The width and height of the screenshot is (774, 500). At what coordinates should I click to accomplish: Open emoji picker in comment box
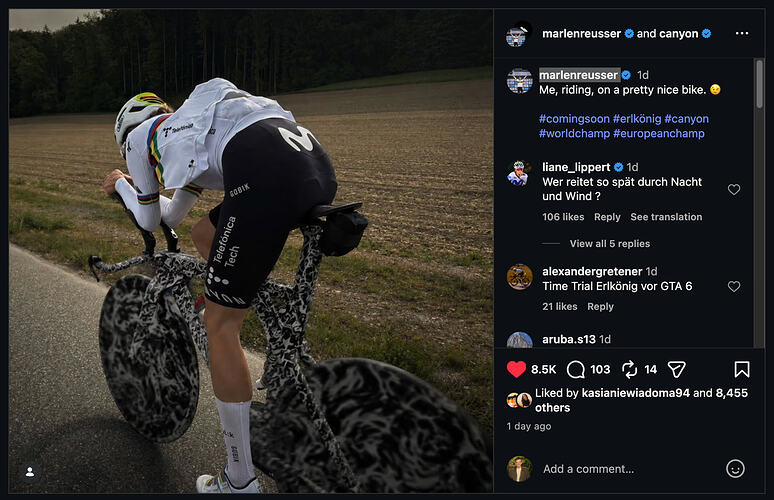[735, 468]
